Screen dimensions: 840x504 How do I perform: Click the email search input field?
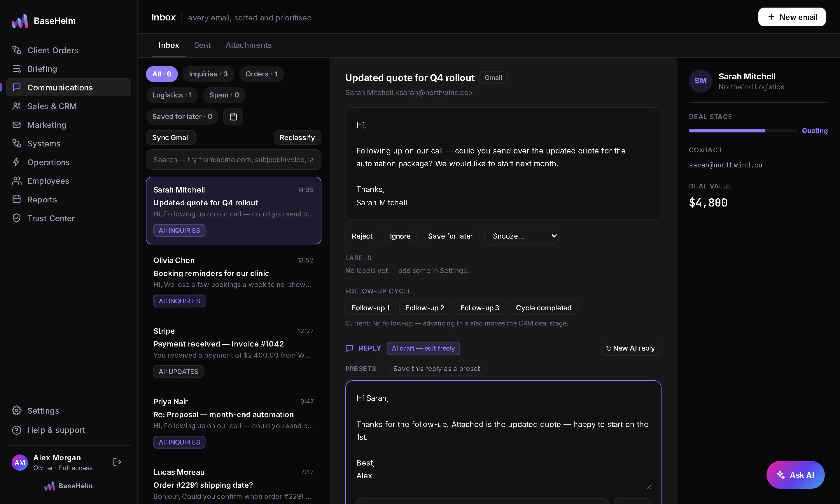(234, 160)
